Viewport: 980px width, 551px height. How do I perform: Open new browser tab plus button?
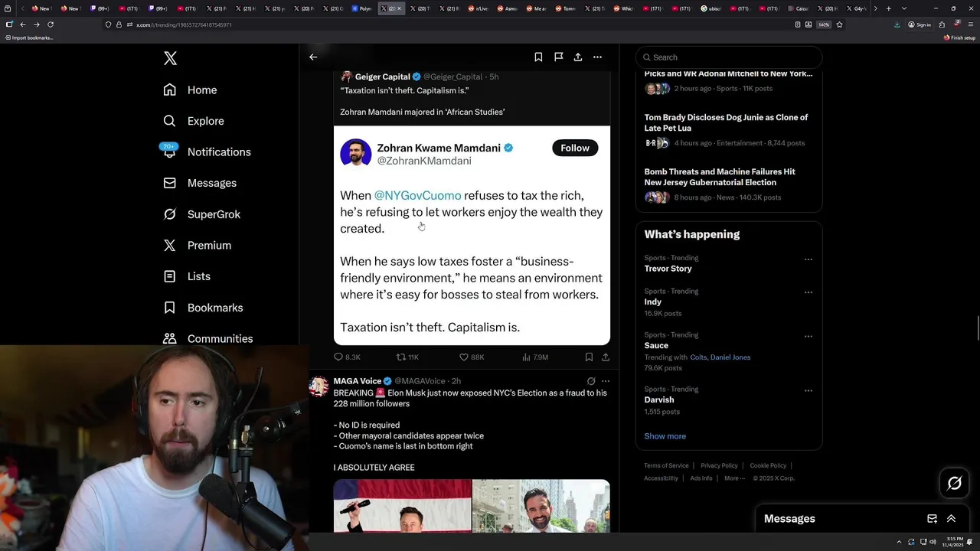[888, 8]
